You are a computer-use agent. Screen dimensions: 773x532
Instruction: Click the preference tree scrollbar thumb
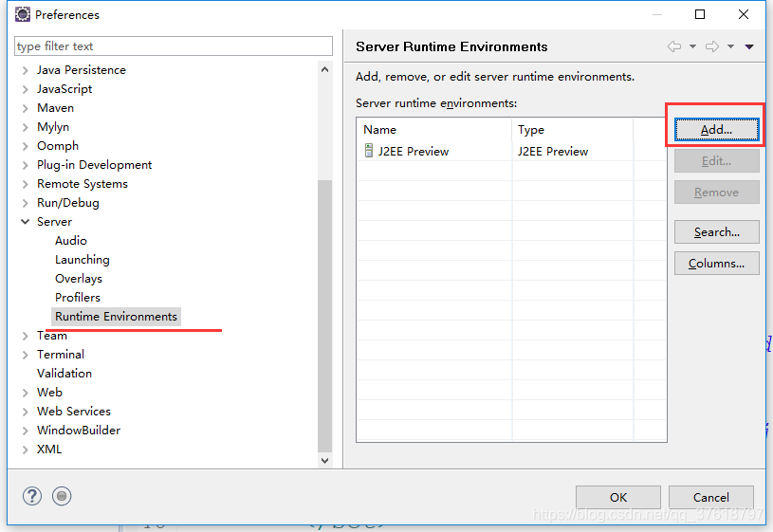click(324, 316)
